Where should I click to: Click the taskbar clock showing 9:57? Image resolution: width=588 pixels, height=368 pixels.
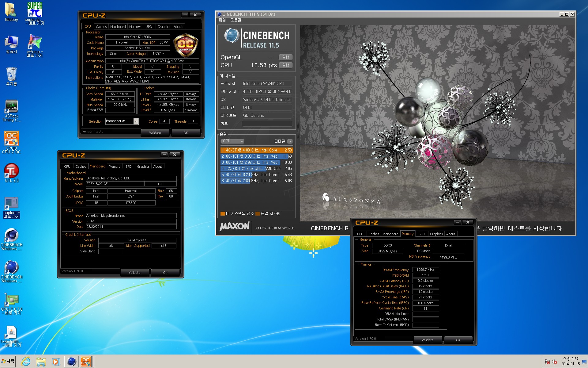coord(571,361)
